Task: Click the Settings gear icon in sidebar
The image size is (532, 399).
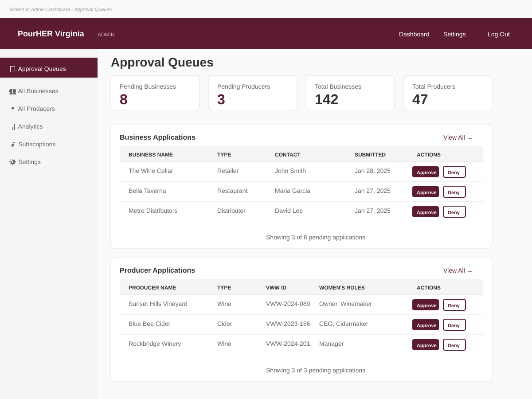Action: [12, 162]
